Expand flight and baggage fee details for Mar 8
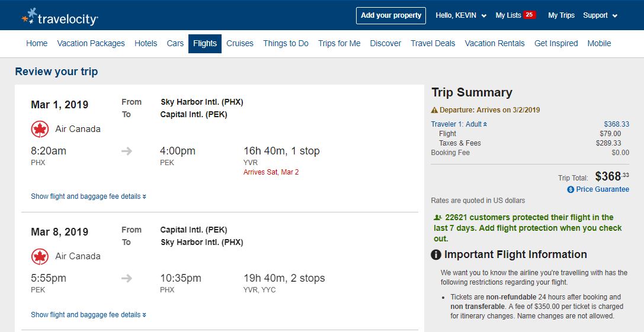 click(88, 315)
